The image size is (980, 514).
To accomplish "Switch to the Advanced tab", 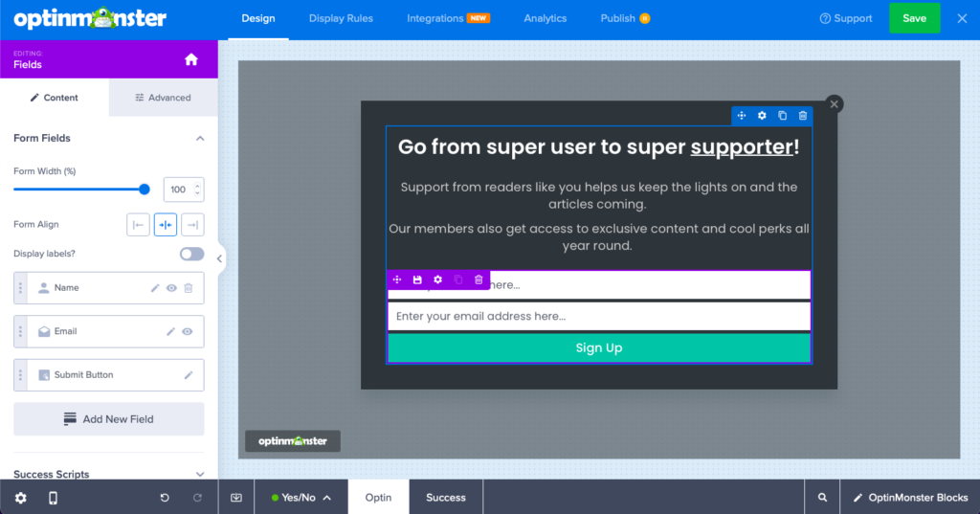I will coord(163,98).
